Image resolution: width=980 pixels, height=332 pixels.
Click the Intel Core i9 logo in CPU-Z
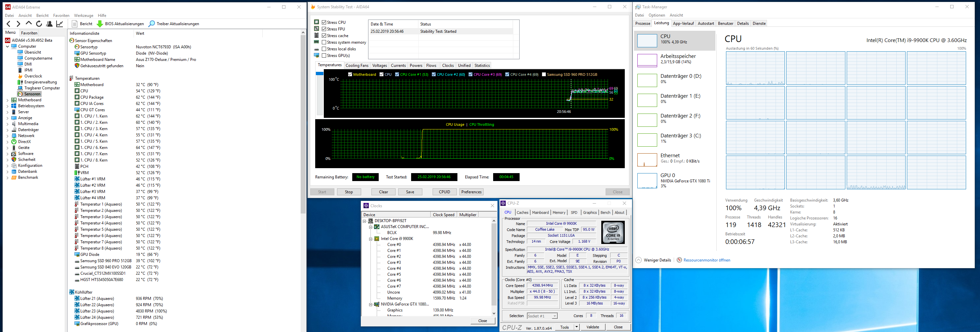[613, 232]
